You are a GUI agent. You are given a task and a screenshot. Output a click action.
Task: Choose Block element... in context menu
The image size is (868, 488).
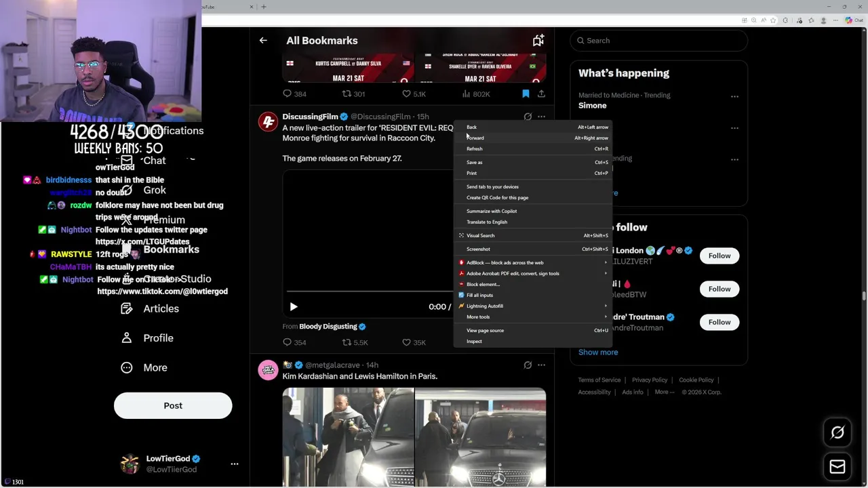pos(532,284)
